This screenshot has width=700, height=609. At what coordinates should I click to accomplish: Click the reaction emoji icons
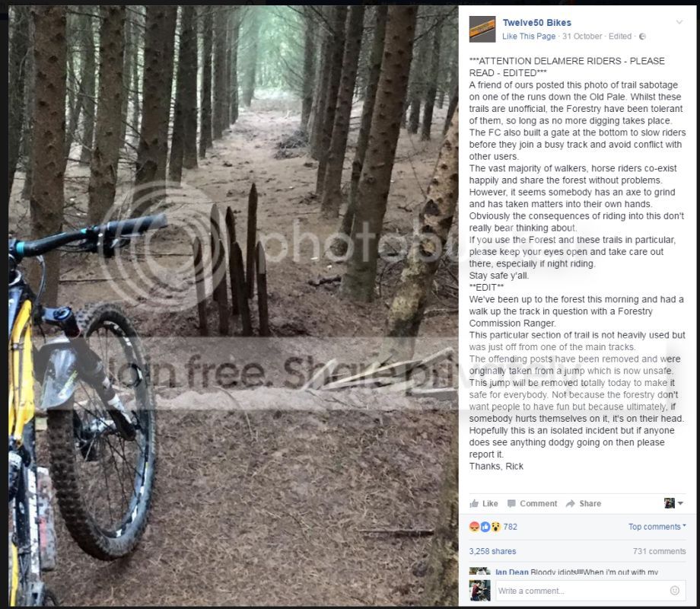pos(485,527)
